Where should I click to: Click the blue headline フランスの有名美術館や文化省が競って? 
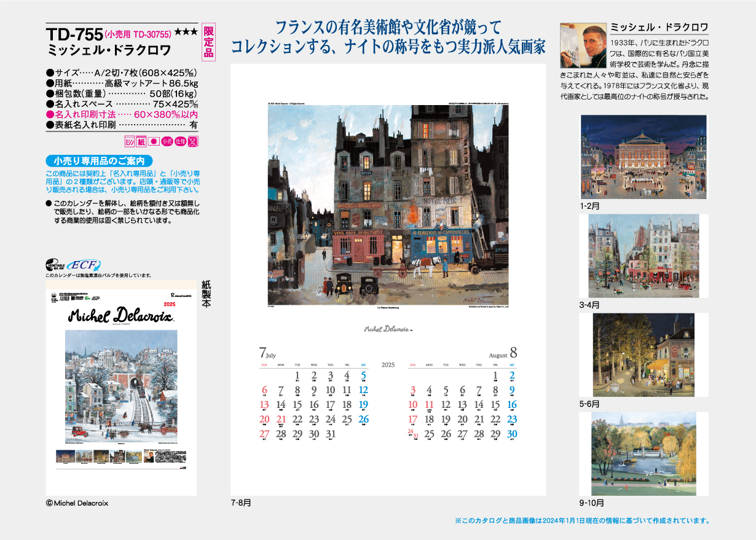click(388, 27)
